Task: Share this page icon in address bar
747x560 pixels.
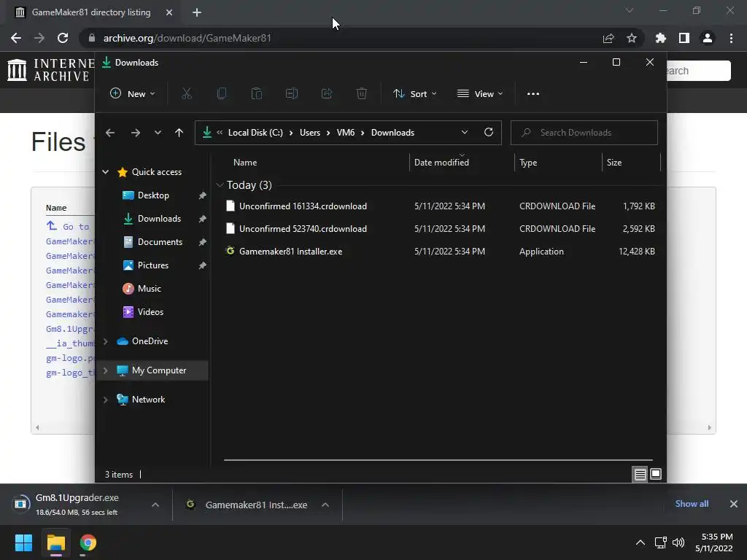Action: pos(608,38)
